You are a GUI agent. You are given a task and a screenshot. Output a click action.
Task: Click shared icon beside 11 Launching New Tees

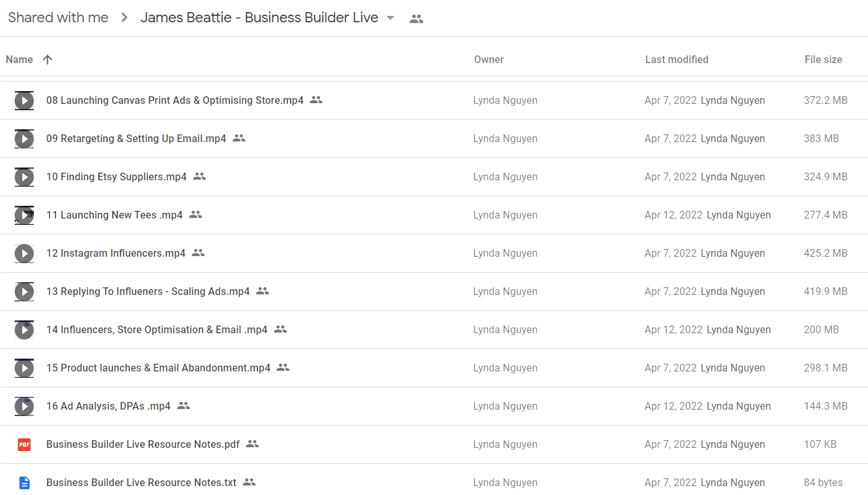tap(196, 215)
